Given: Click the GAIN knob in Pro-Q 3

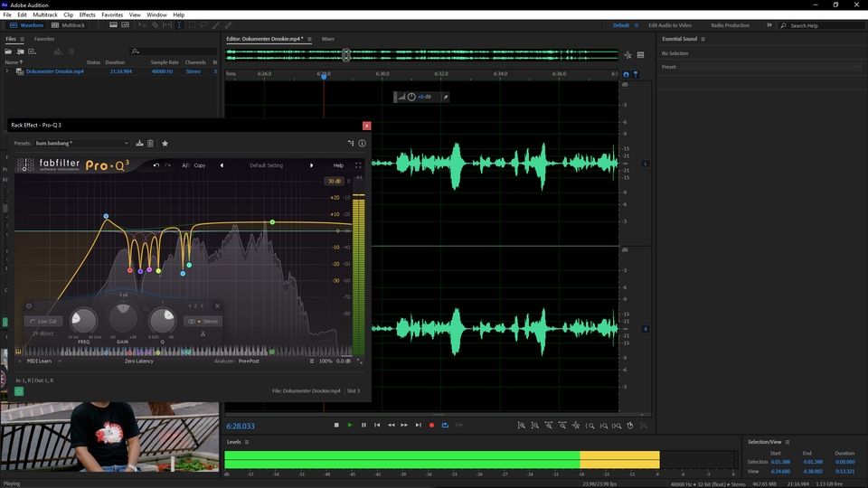Looking at the screenshot, I should click(x=123, y=318).
